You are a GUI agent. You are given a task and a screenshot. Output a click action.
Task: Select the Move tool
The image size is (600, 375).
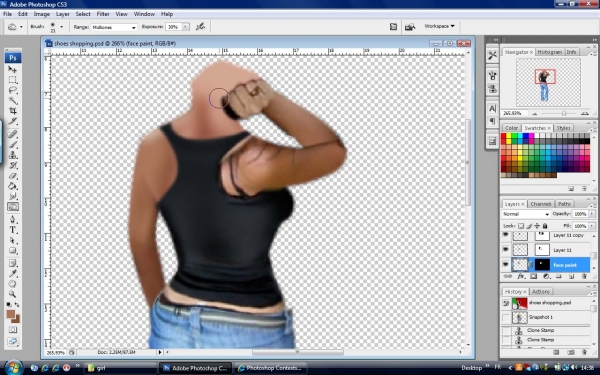[x=13, y=69]
